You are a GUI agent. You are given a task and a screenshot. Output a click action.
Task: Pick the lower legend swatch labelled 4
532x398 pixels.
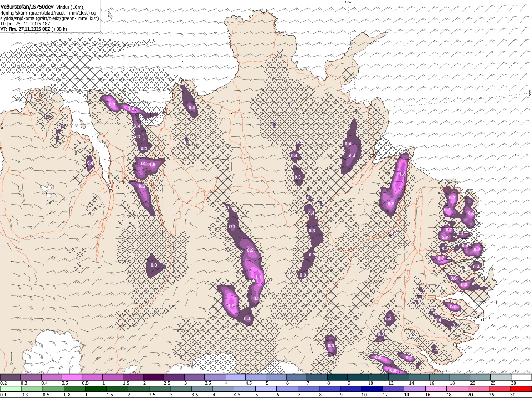pos(224,389)
